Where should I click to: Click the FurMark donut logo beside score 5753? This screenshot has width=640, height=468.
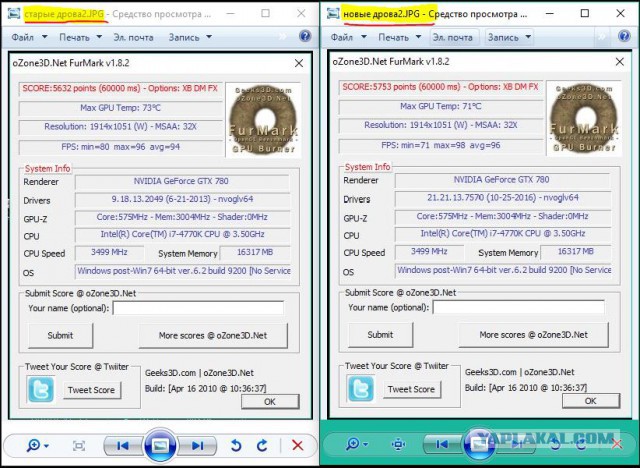click(584, 118)
